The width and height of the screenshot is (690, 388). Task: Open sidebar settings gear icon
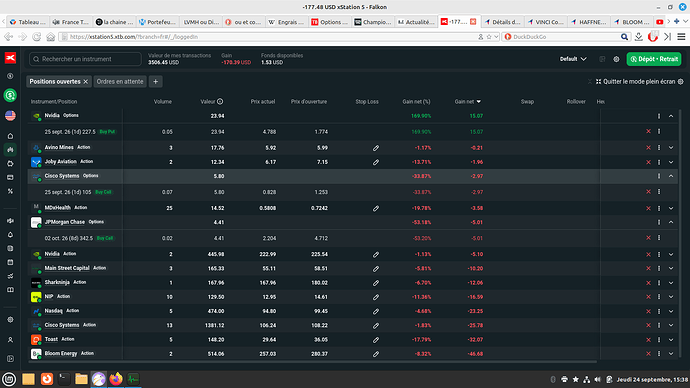click(x=10, y=320)
